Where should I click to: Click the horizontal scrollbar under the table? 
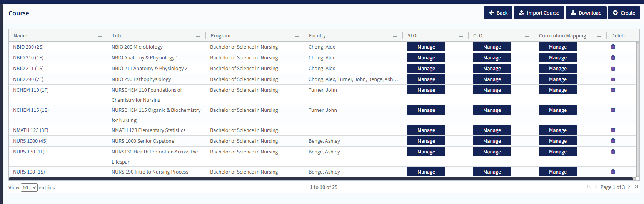point(321,179)
